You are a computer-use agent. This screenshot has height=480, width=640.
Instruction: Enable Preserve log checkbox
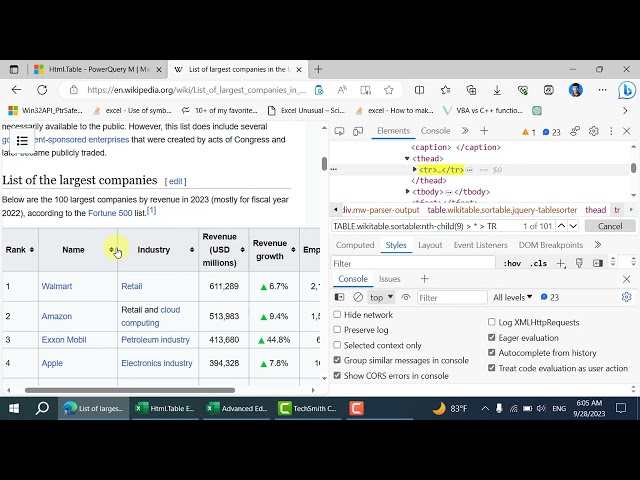pos(337,329)
